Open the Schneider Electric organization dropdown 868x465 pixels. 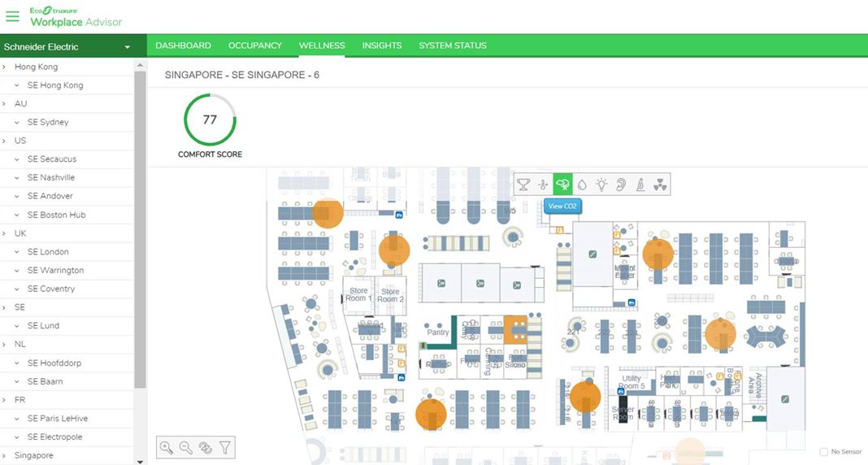click(73, 47)
